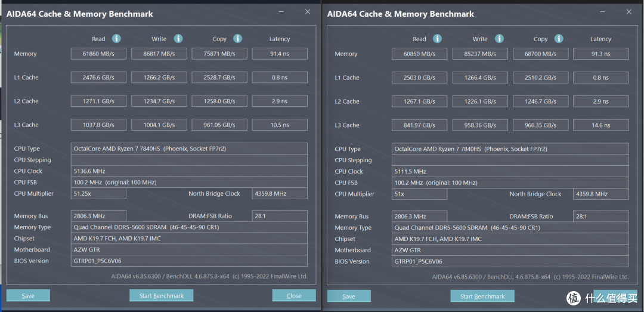This screenshot has height=312, width=644.
Task: Click Chipset value in right window
Action: (x=510, y=239)
